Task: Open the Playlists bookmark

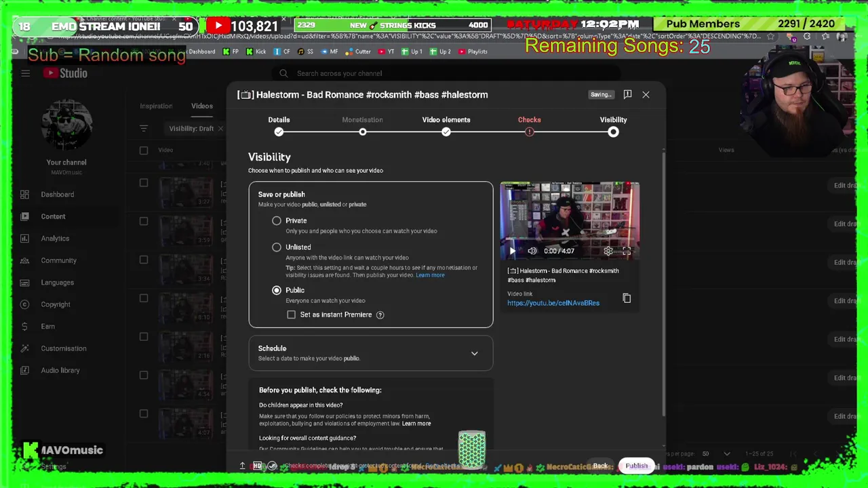Action: pyautogui.click(x=473, y=52)
